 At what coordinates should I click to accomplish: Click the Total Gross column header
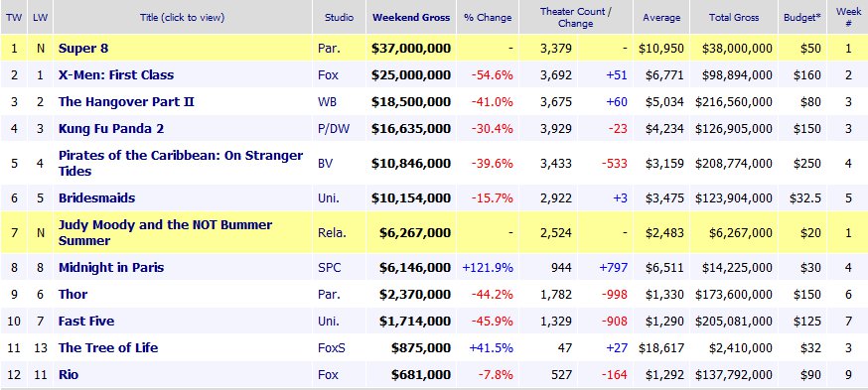pyautogui.click(x=732, y=17)
